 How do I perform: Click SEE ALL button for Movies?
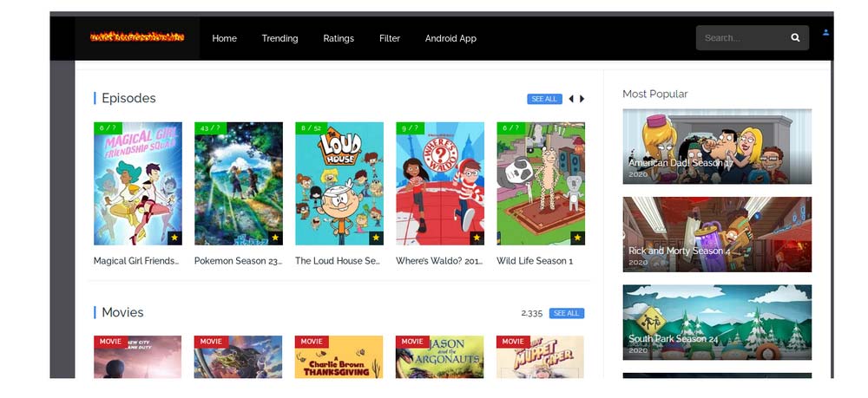[566, 313]
